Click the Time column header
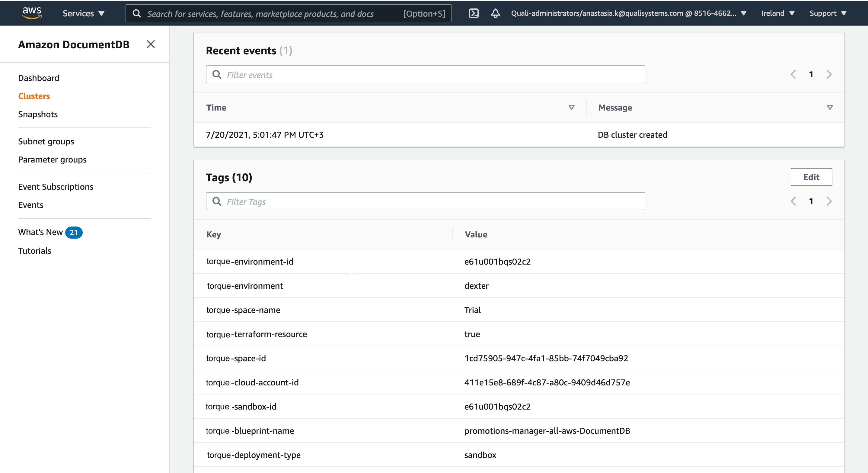 [216, 108]
